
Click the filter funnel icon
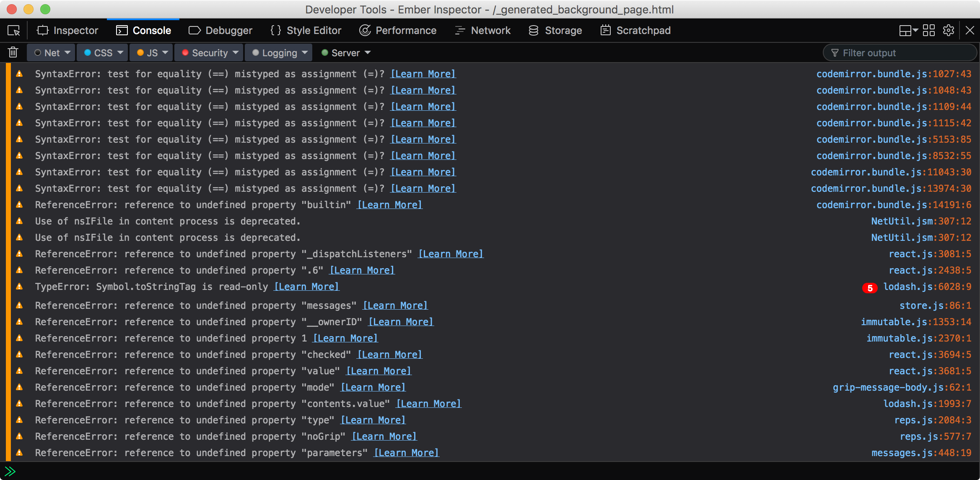point(835,53)
